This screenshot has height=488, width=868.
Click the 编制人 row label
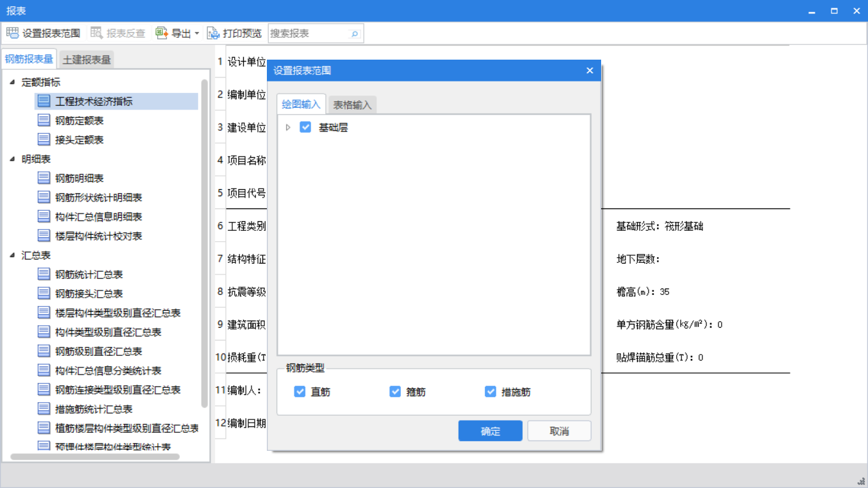tap(244, 390)
